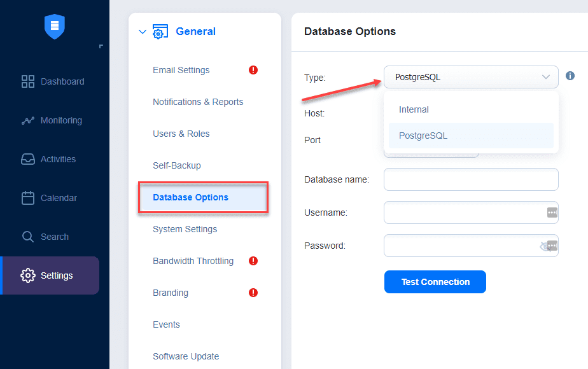The width and height of the screenshot is (588, 369).
Task: Open Notifications & Reports page
Action: pos(198,102)
